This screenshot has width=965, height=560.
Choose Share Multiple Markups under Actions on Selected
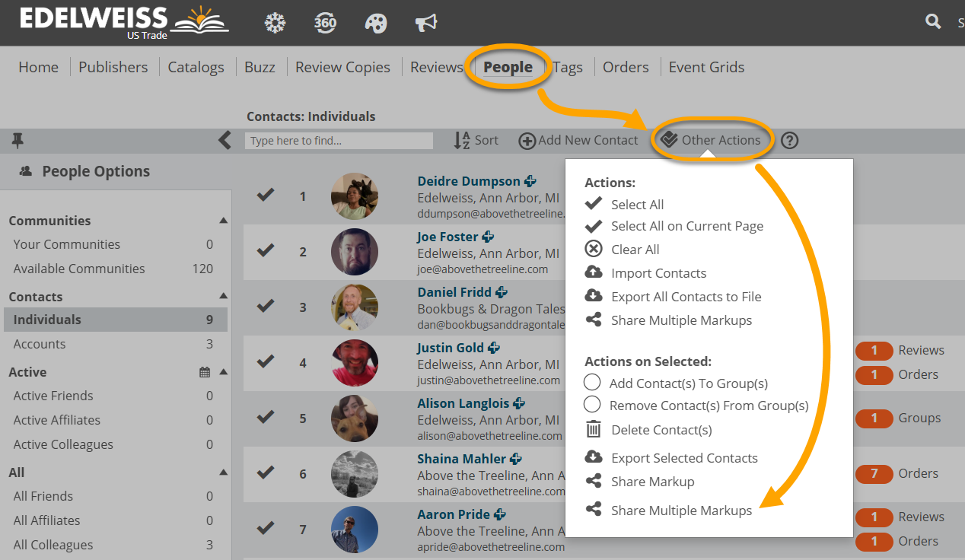point(668,511)
